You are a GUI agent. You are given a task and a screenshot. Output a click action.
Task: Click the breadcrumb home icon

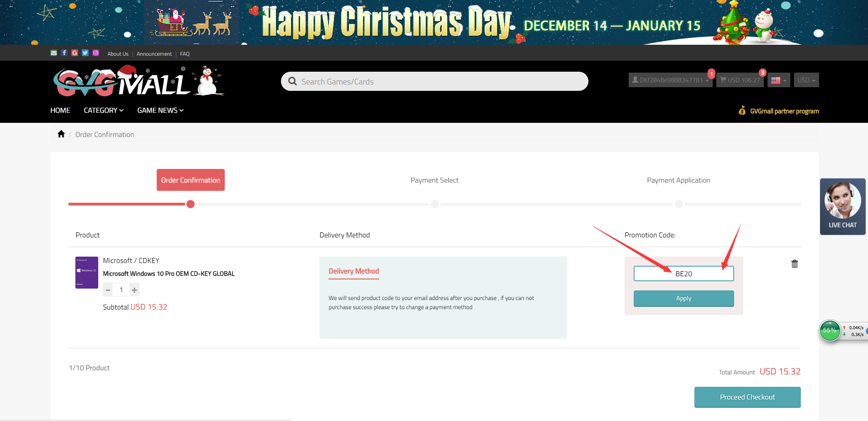[61, 134]
